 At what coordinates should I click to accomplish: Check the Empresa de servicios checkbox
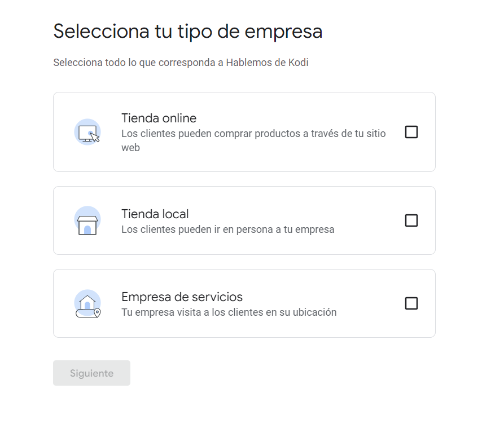click(411, 303)
